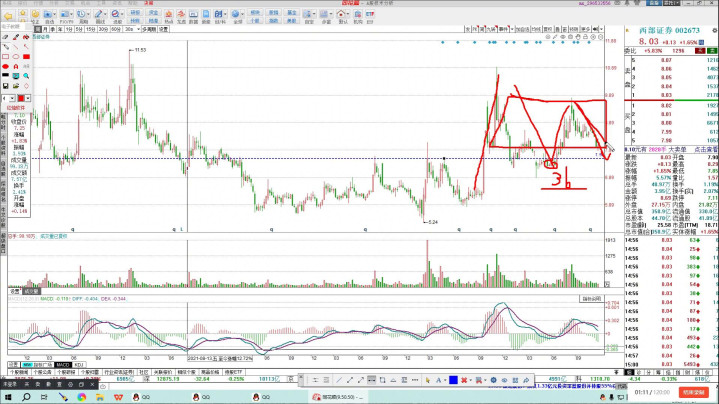This screenshot has height=404, width=719.
Task: Switch chart to the 15分 period
Action: coord(91,29)
